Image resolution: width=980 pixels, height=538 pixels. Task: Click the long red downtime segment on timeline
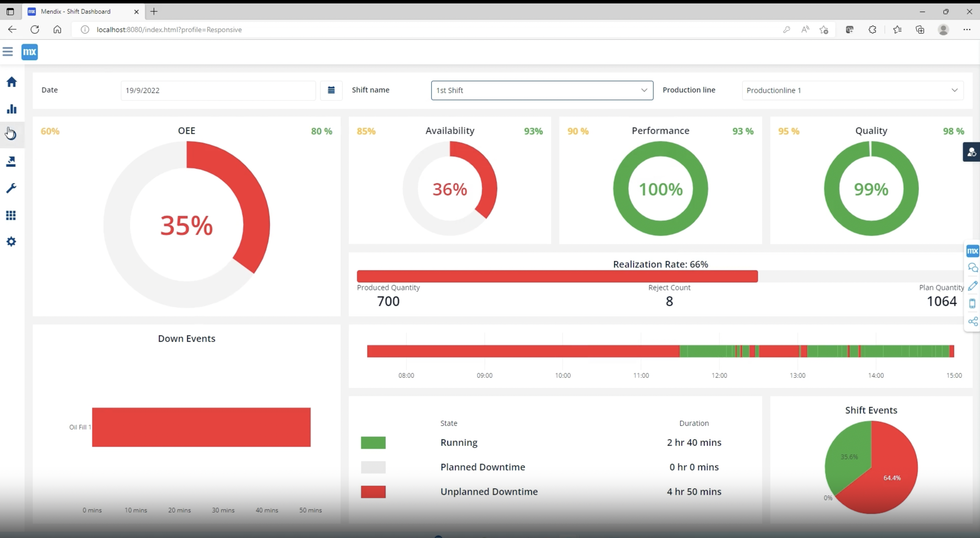(x=523, y=351)
